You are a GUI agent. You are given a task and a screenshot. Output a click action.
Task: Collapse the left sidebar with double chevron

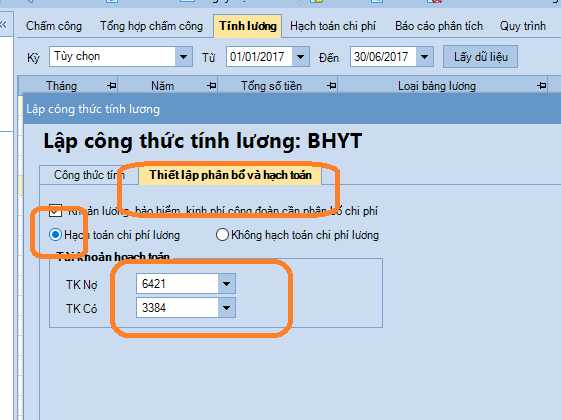tap(4, 24)
